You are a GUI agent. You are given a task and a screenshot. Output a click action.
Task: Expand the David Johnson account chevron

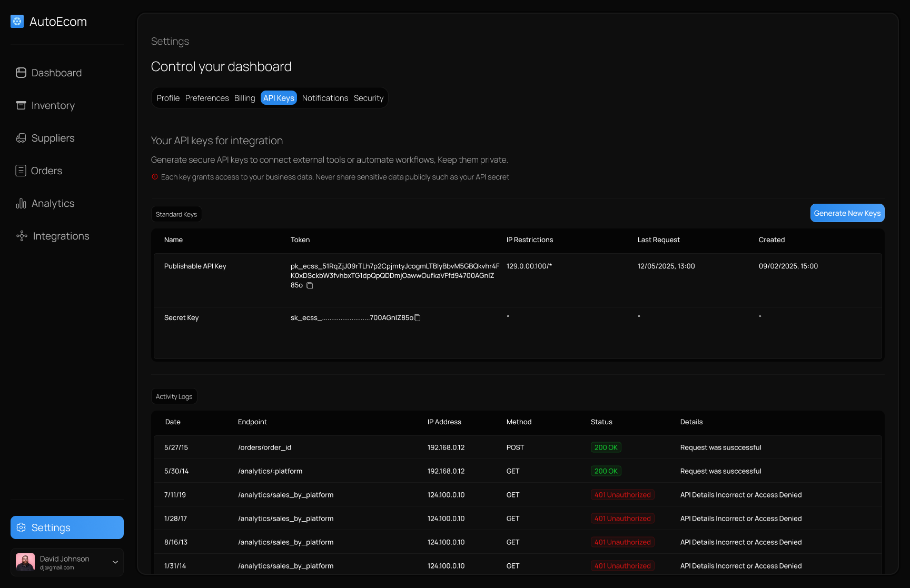tap(115, 562)
